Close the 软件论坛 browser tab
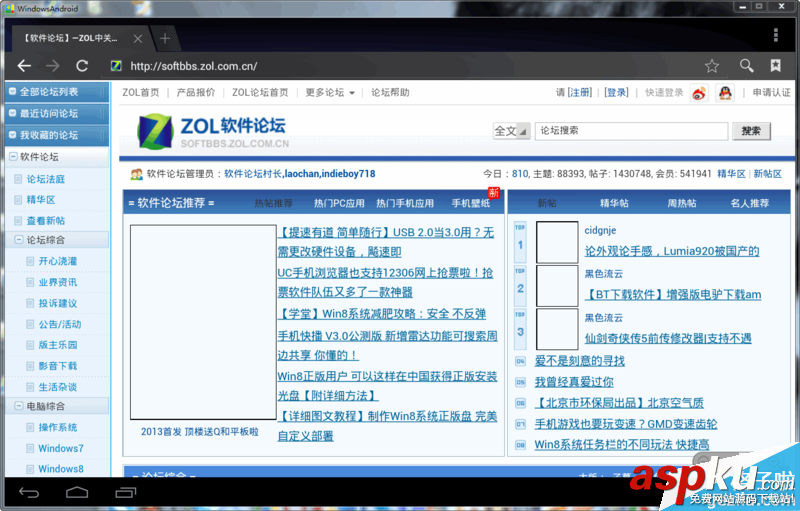Image resolution: width=800 pixels, height=511 pixels. (138, 38)
